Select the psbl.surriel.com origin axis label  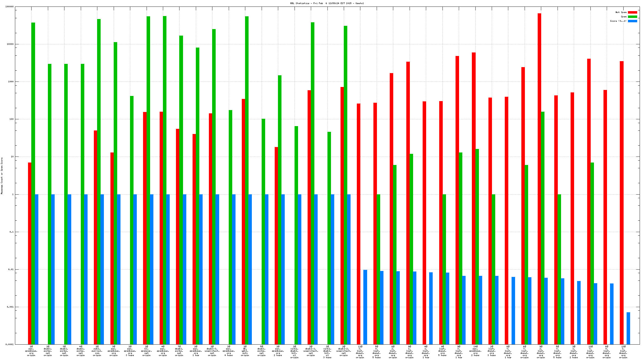[x=97, y=351]
